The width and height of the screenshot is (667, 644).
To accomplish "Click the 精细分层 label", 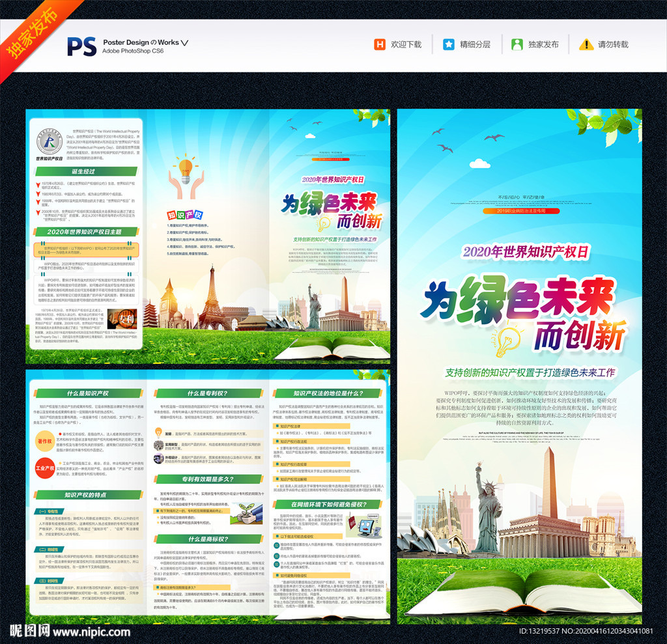I will pos(475,44).
